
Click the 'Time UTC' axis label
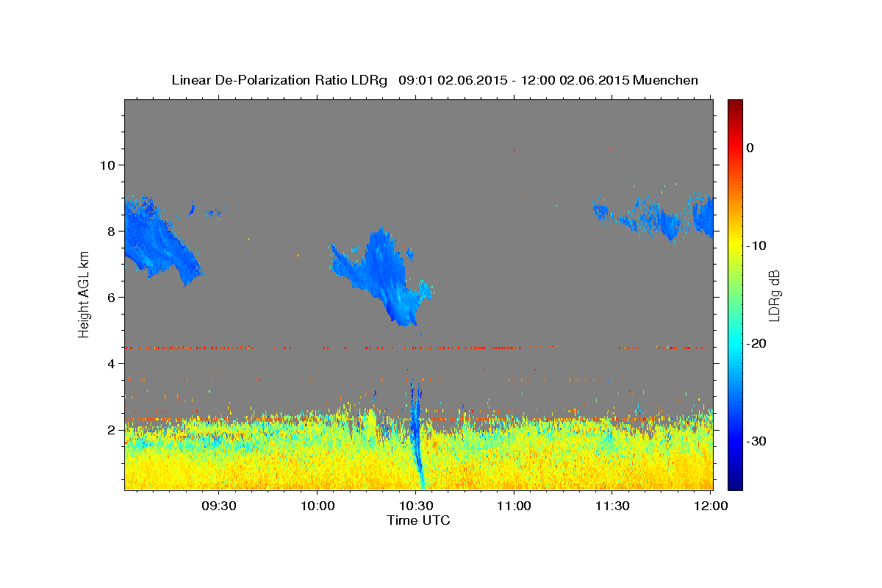tap(418, 520)
